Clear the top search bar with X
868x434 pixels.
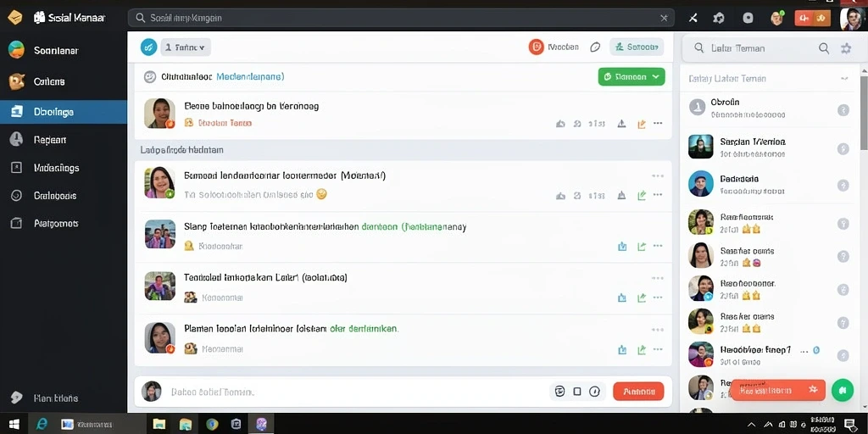point(664,18)
